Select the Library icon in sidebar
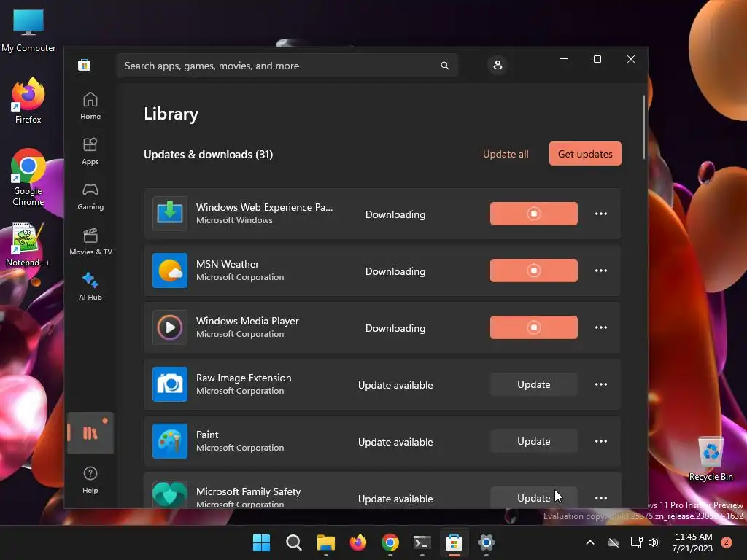The width and height of the screenshot is (747, 560). (90, 433)
